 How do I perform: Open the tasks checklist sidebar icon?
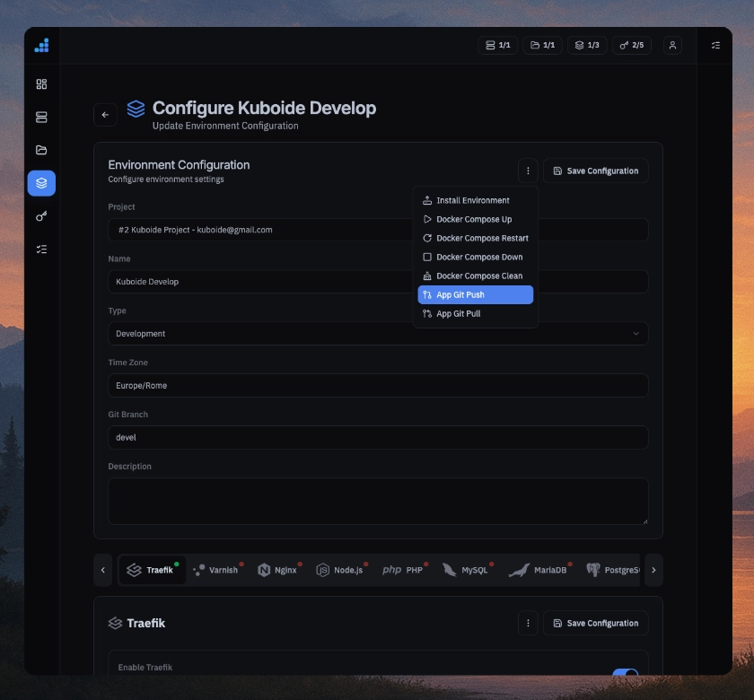tap(41, 249)
